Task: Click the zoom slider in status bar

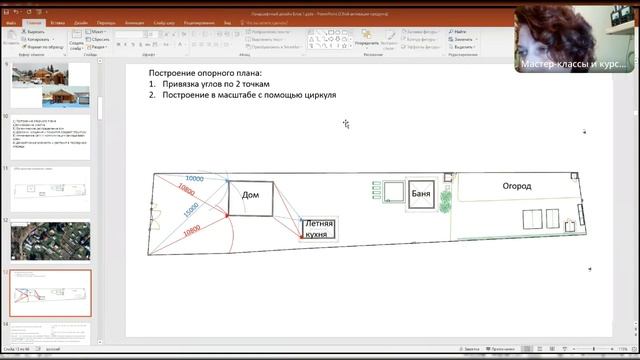Action: click(x=593, y=349)
